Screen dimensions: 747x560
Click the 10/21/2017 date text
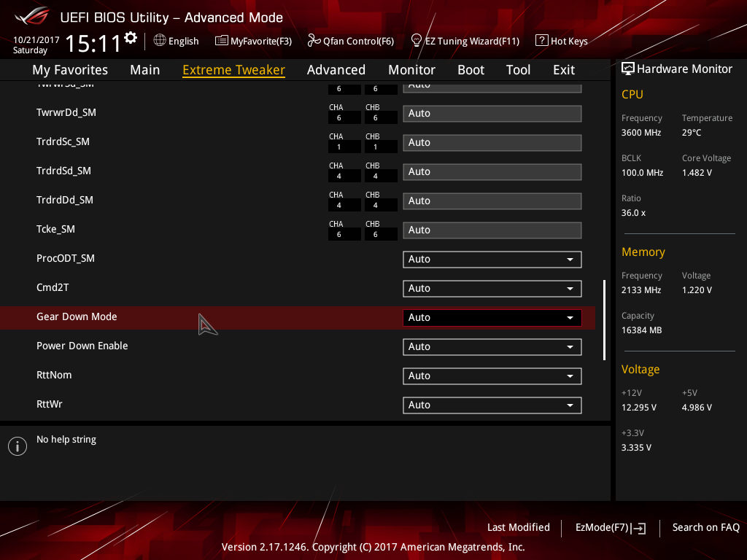click(x=36, y=40)
